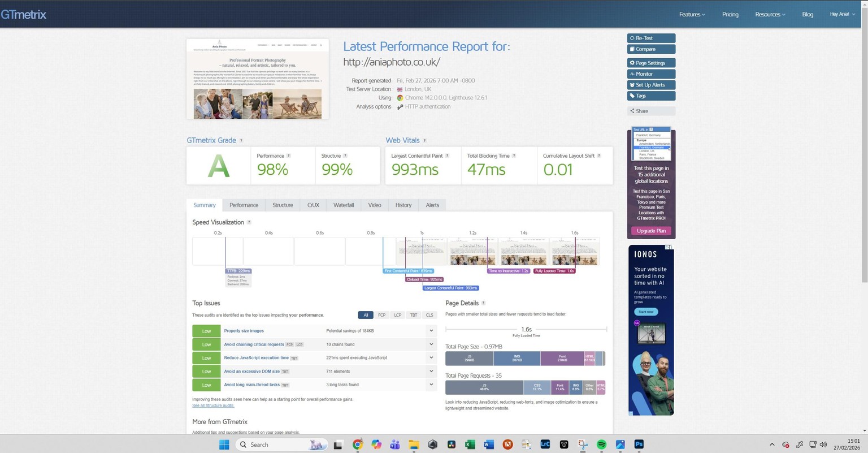Open the History tab
The width and height of the screenshot is (868, 453).
click(403, 205)
